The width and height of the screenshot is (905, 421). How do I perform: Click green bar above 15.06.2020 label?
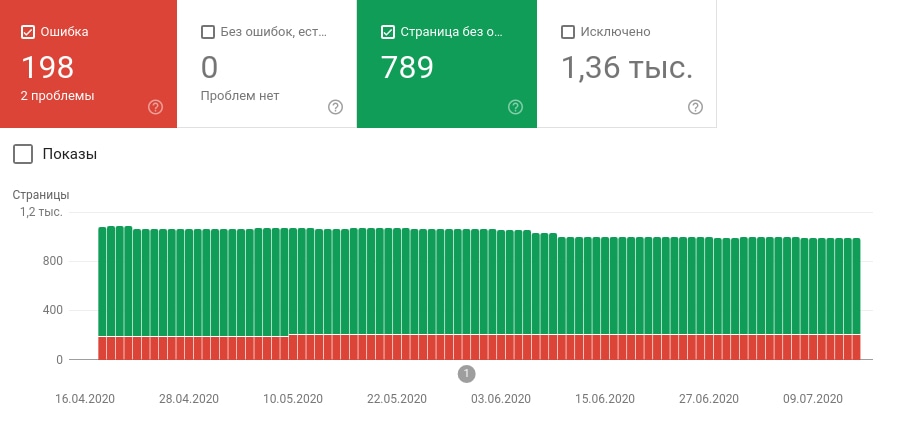point(605,286)
